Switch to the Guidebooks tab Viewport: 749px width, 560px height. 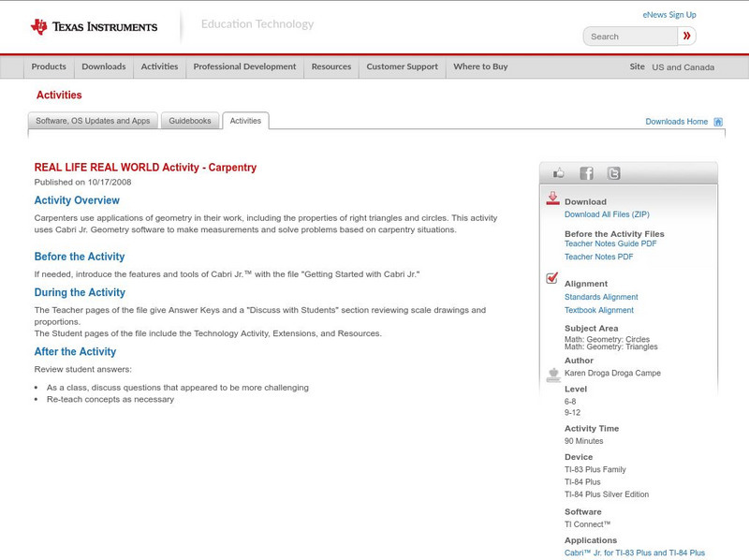(x=190, y=120)
